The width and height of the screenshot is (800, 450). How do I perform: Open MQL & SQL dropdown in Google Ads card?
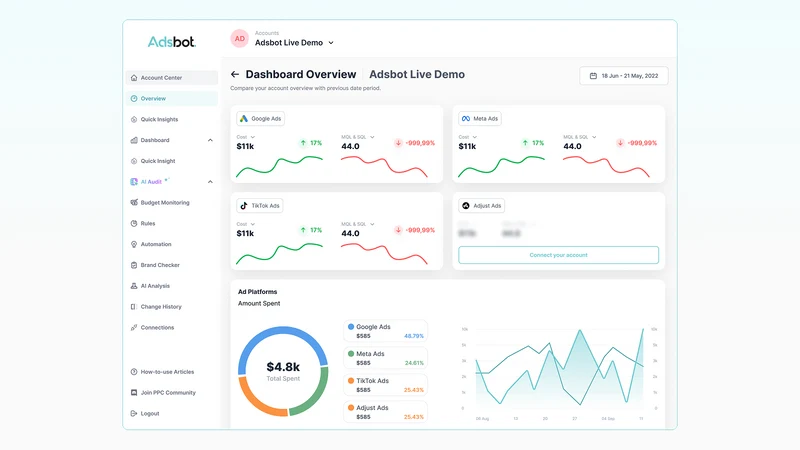click(358, 137)
